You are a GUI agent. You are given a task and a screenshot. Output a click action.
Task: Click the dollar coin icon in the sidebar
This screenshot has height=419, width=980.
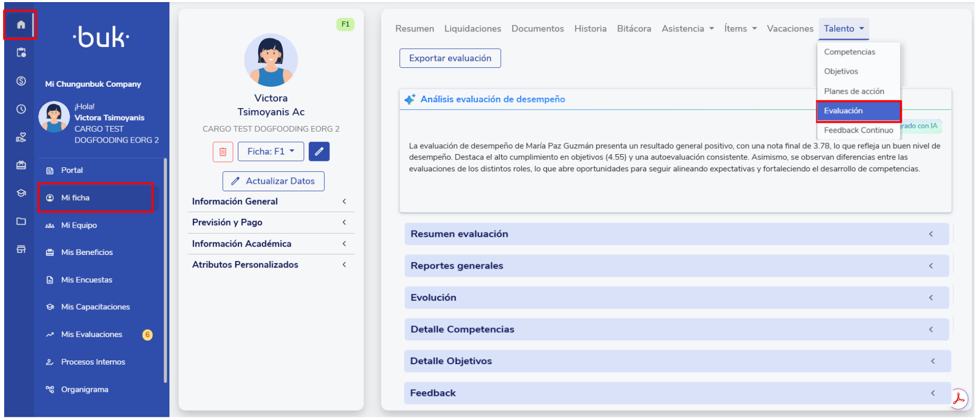pyautogui.click(x=21, y=81)
